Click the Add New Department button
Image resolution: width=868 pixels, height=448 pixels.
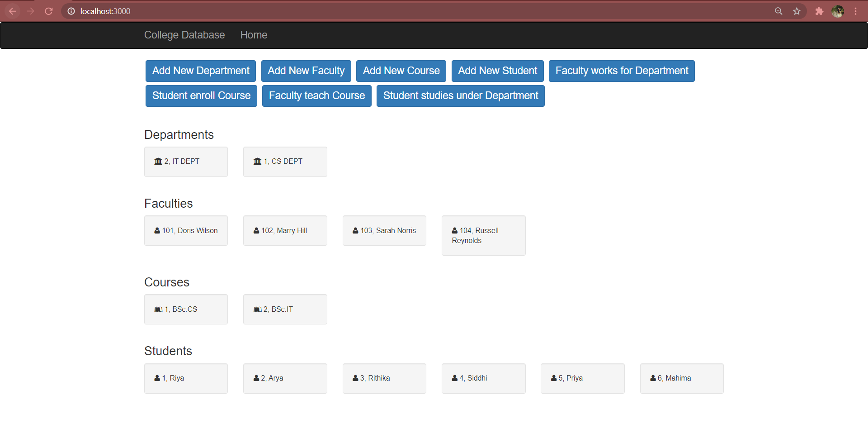(200, 71)
